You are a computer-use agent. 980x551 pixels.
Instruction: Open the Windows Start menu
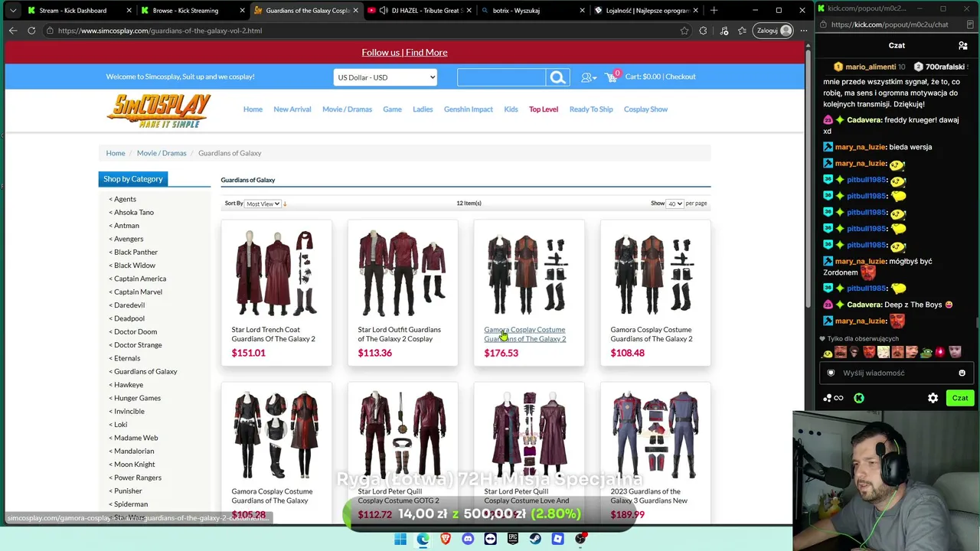pyautogui.click(x=400, y=539)
